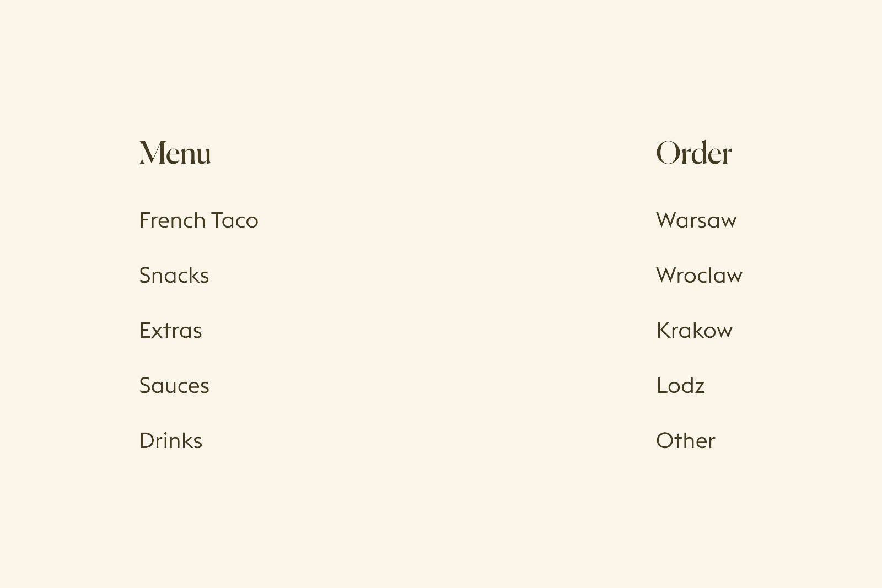Order from the Lodz location

point(680,386)
